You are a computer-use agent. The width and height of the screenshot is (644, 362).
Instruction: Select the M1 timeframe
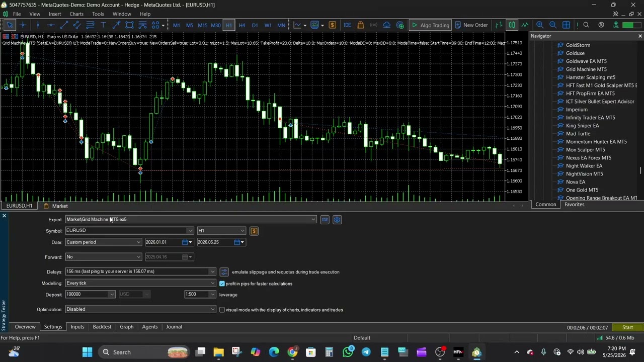176,25
